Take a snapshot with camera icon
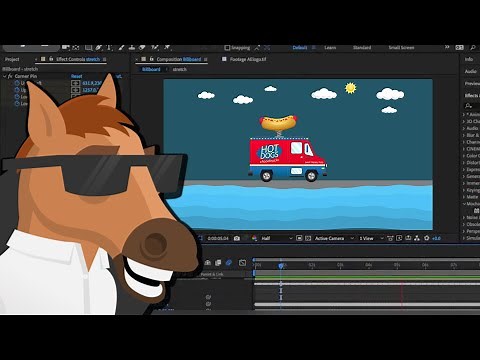Viewport: 480px width, 360px height. (237, 238)
